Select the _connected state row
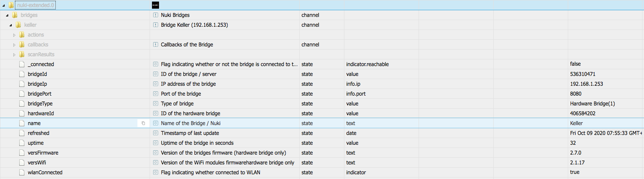The width and height of the screenshot is (644, 179). pos(41,64)
